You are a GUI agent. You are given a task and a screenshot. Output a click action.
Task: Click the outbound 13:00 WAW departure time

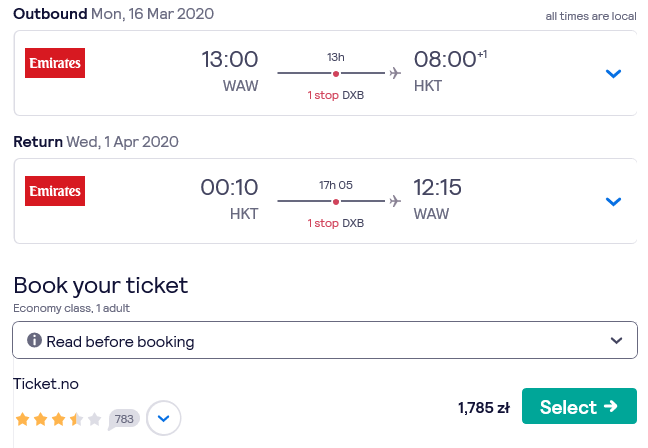230,71
